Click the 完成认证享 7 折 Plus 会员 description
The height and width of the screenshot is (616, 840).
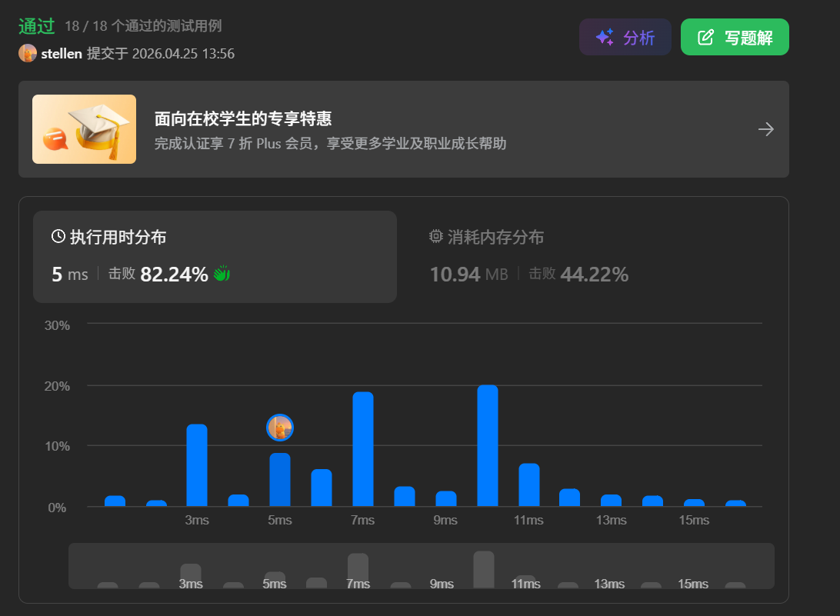(x=330, y=144)
